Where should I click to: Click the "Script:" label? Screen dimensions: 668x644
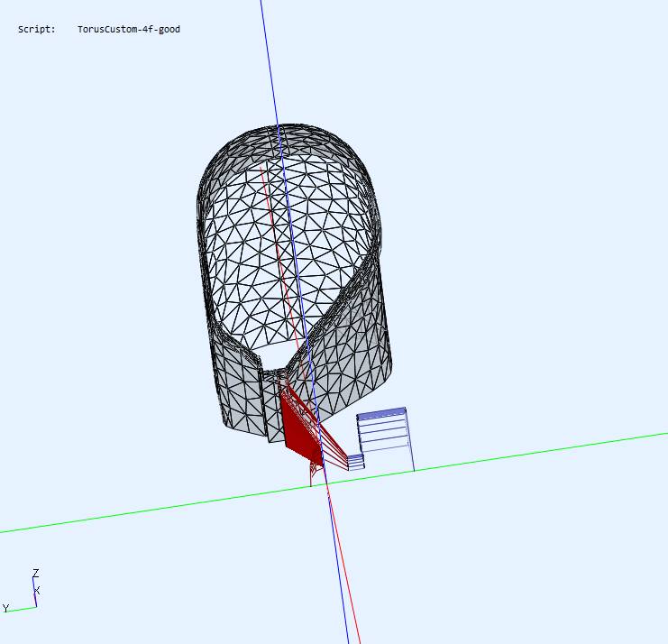click(x=37, y=30)
